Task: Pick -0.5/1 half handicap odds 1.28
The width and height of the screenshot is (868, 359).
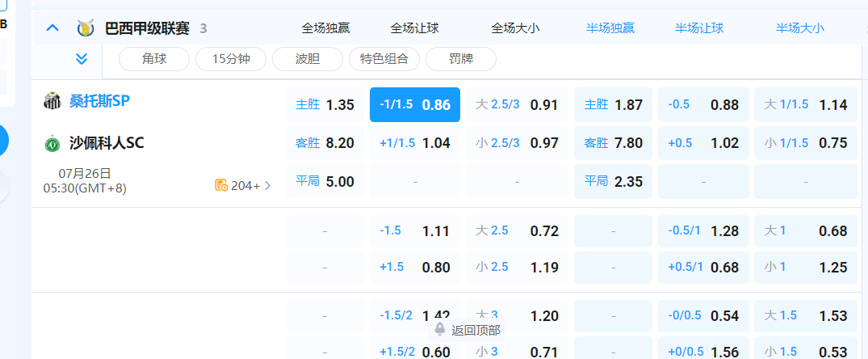Action: pyautogui.click(x=703, y=231)
